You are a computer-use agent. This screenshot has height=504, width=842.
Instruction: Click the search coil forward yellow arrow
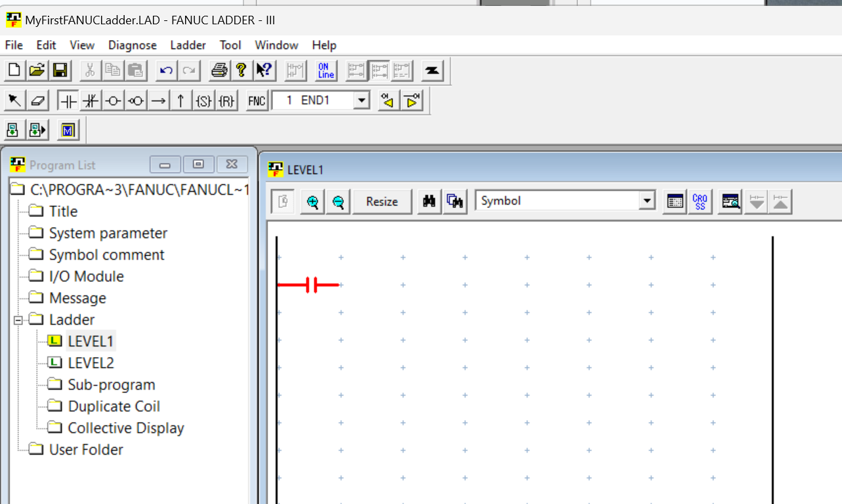point(411,100)
